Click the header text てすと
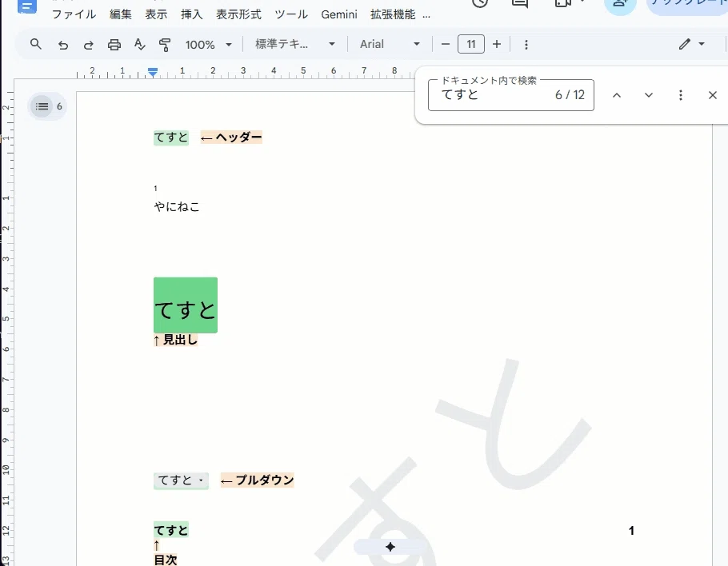The image size is (728, 566). [x=171, y=138]
